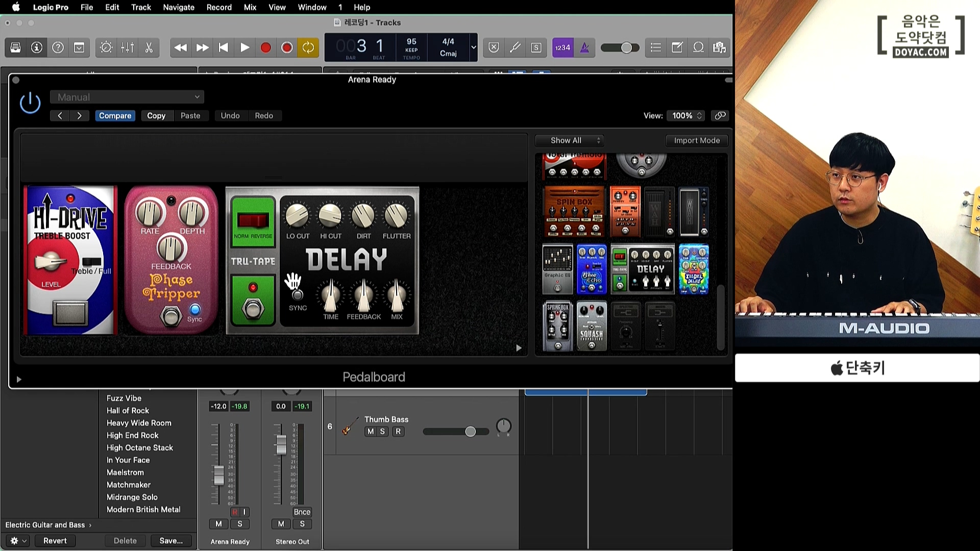The width and height of the screenshot is (980, 551).
Task: Collapse pedal browser with the triangle arrow
Action: [x=519, y=348]
